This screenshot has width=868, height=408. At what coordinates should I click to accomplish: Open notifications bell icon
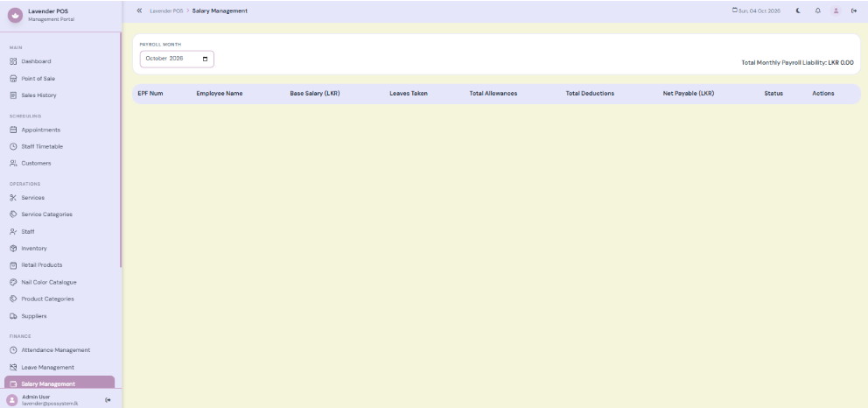pos(817,11)
